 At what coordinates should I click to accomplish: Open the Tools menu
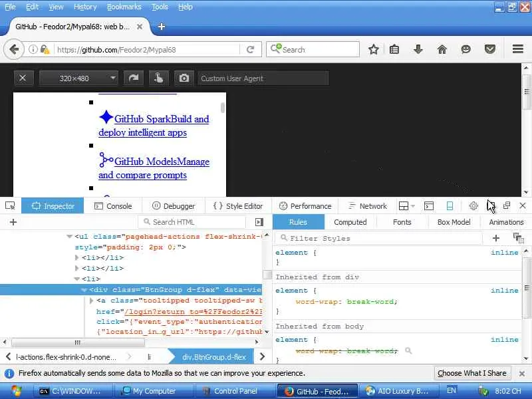pyautogui.click(x=160, y=7)
